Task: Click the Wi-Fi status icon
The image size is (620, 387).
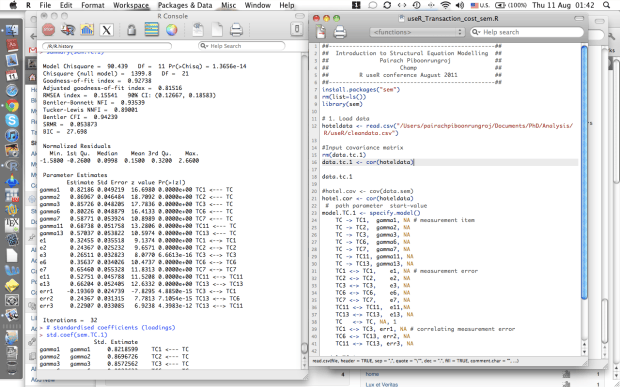Action: tap(445, 5)
